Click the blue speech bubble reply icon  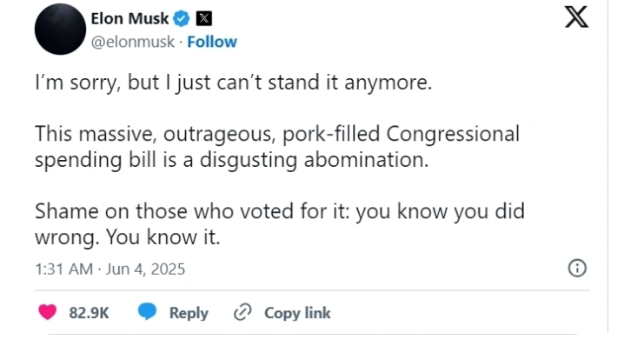147,311
